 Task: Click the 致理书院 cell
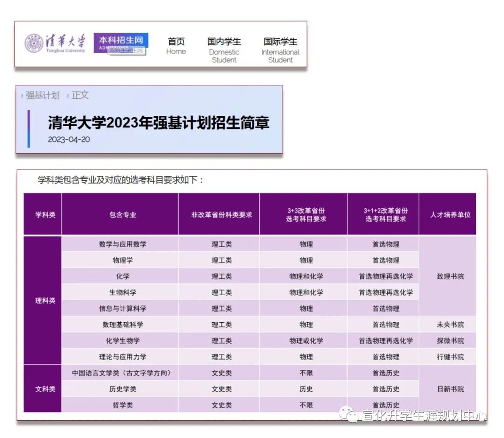pyautogui.click(x=448, y=276)
